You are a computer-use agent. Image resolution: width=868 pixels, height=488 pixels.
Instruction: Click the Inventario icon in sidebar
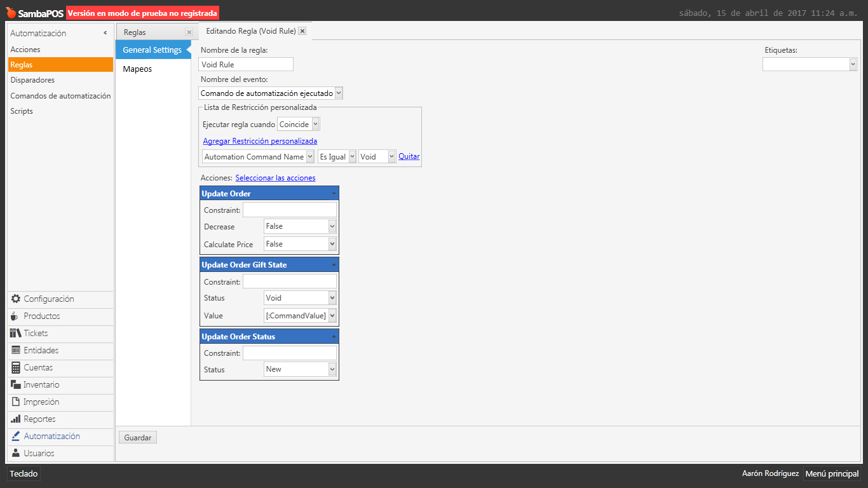[x=16, y=384]
